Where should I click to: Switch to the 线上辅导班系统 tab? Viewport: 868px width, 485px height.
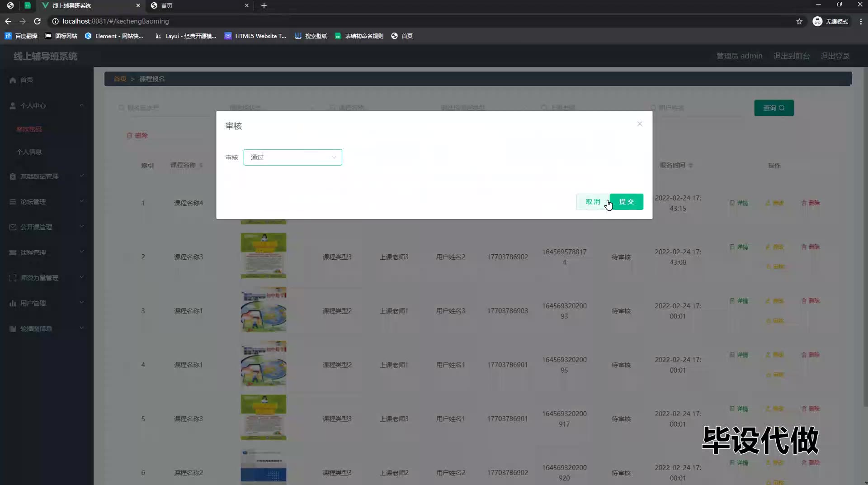90,5
